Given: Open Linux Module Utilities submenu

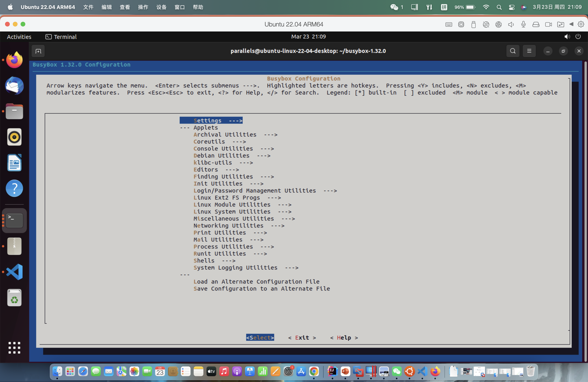Looking at the screenshot, I should coord(242,205).
